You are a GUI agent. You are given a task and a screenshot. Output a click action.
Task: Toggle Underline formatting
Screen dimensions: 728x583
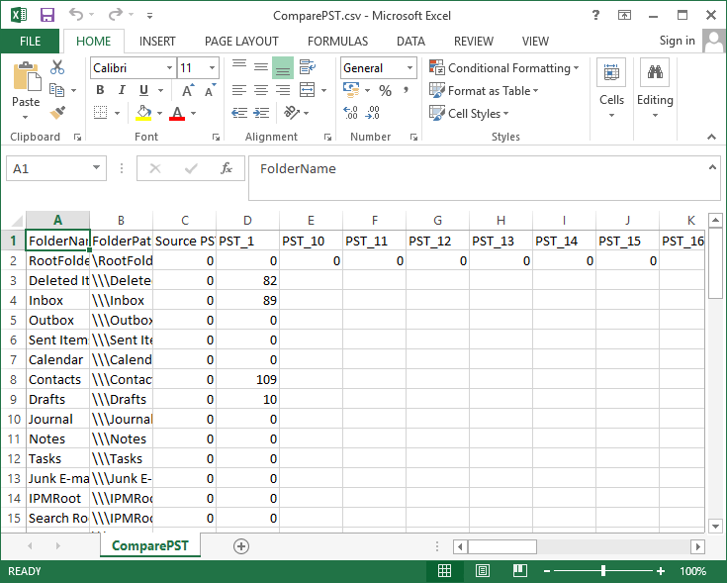click(x=144, y=90)
